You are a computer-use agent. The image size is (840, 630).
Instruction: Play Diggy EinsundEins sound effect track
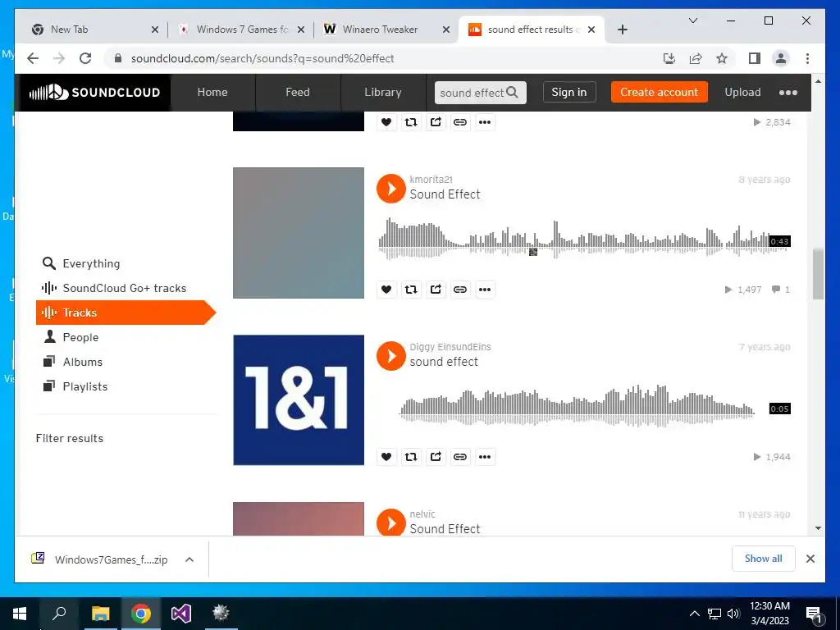coord(390,356)
